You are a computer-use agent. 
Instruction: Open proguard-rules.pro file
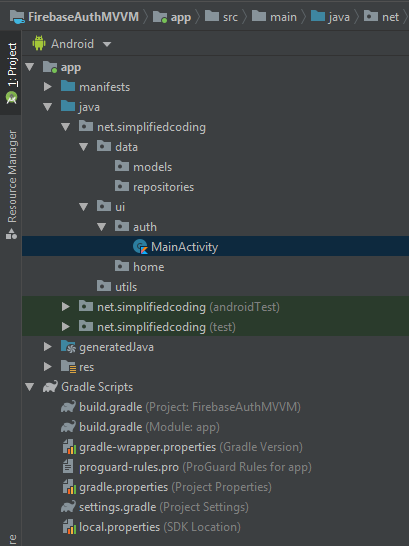(x=195, y=467)
